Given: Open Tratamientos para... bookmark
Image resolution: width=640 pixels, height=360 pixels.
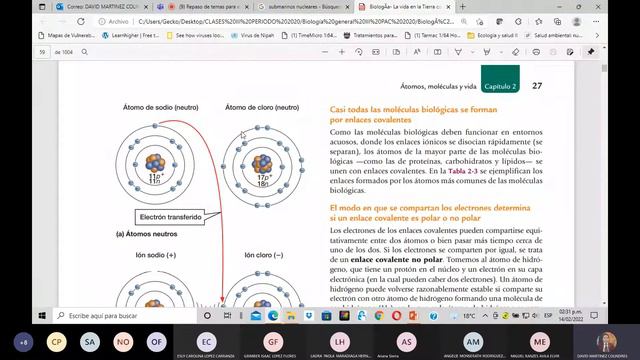Looking at the screenshot, I should pos(370,36).
